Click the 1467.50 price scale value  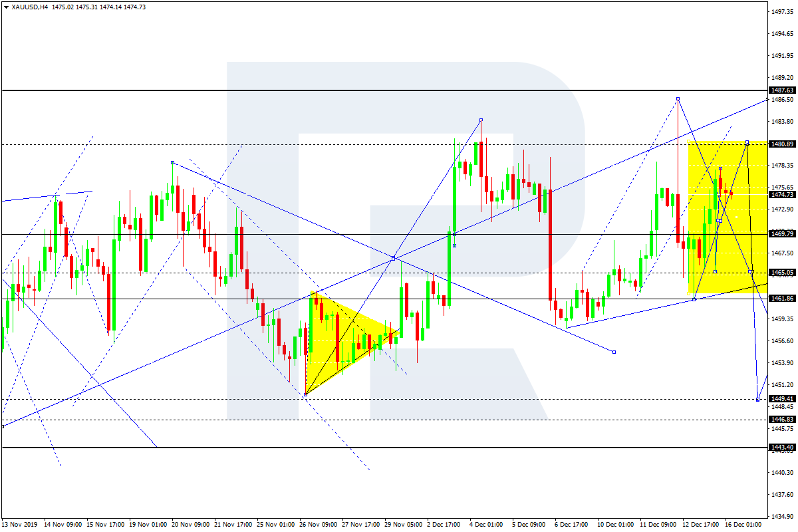click(x=782, y=253)
